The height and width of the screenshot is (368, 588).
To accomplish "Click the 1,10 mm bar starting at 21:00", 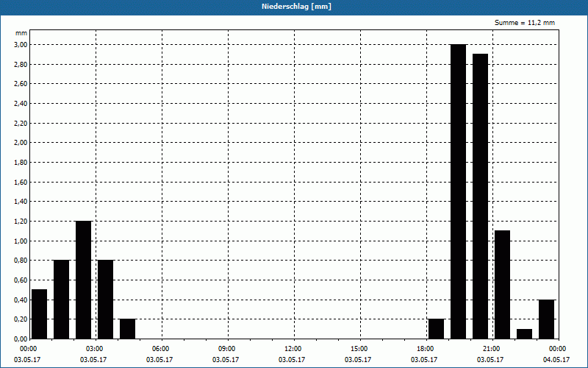I will tap(503, 285).
